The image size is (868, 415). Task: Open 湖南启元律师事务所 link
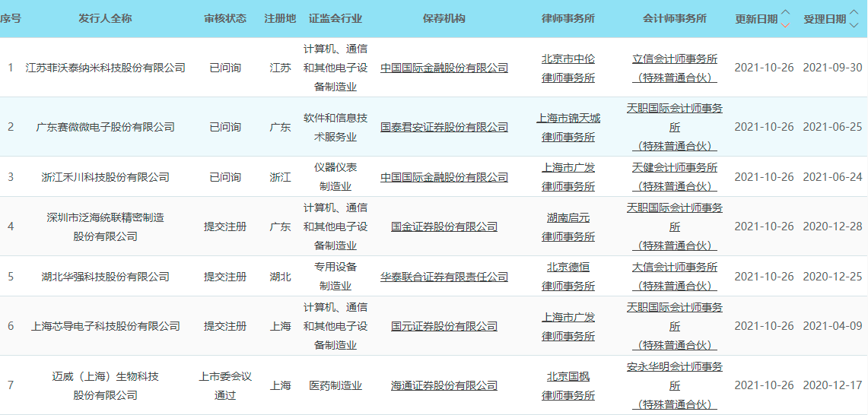tap(568, 227)
